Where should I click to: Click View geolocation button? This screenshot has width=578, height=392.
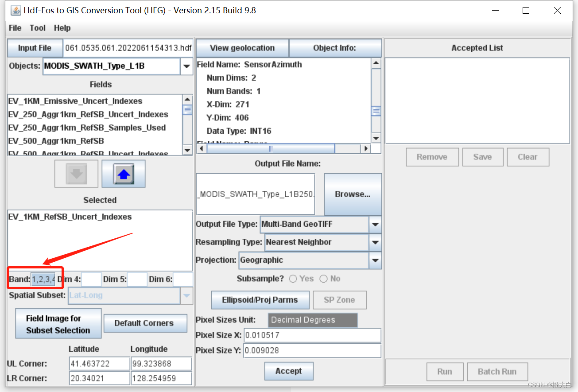point(242,48)
